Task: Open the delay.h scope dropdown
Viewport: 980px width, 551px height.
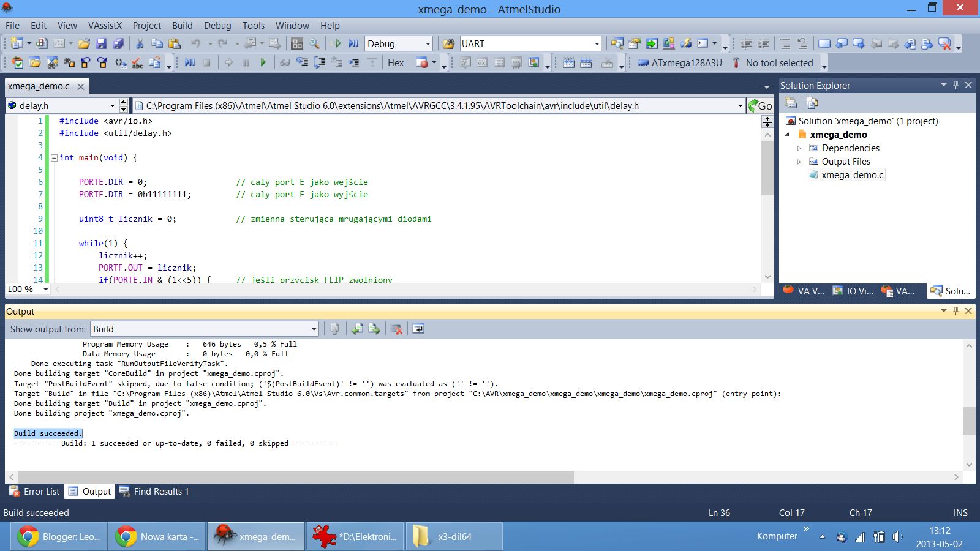Action: click(x=112, y=106)
